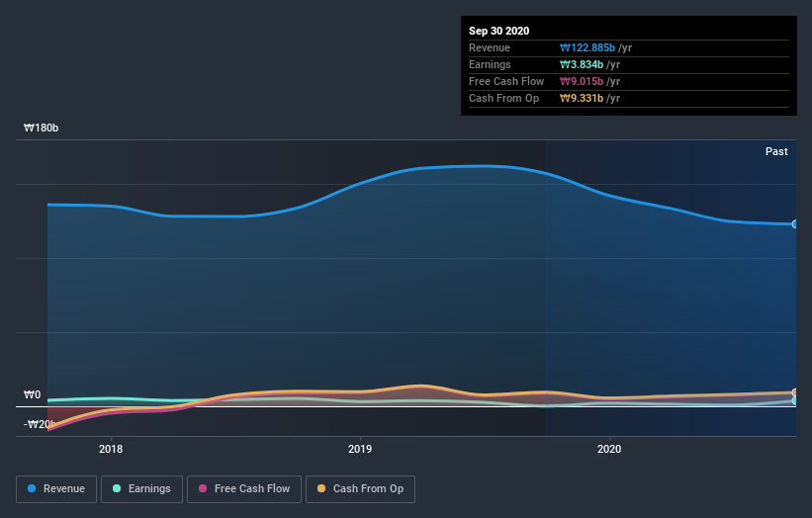
Task: Click the ₩180b axis label
Action: coord(41,128)
